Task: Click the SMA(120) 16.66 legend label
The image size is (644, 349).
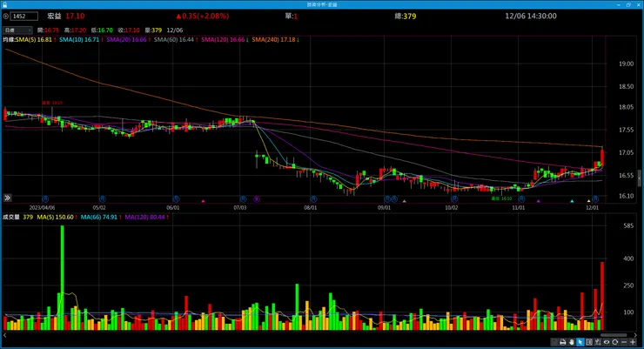Action: pos(223,40)
